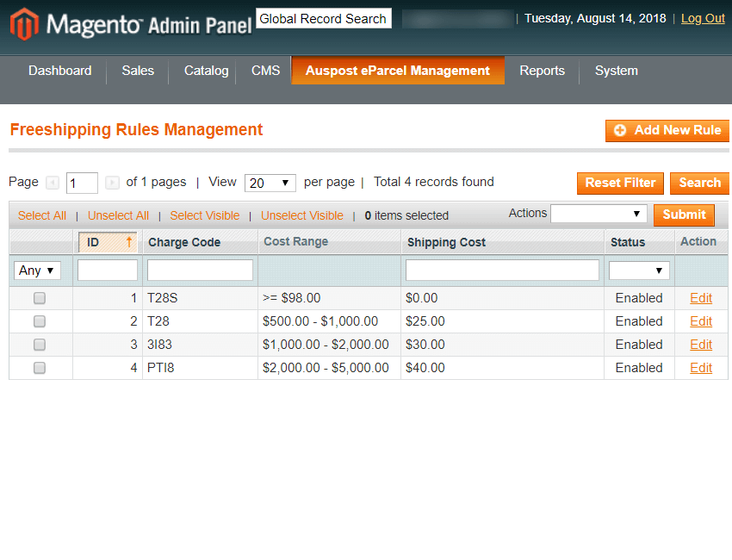The height and width of the screenshot is (560, 732).
Task: Open the Dashboard menu
Action: coord(59,71)
